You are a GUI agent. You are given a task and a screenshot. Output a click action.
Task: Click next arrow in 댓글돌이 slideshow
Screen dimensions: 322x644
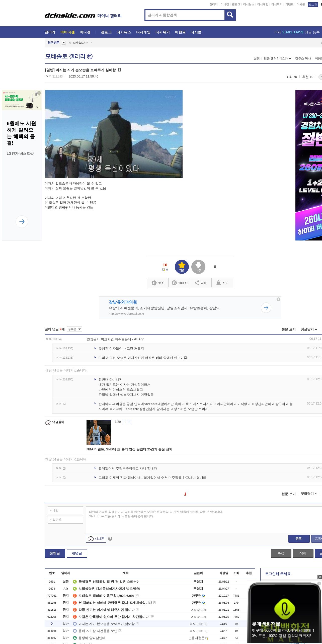(x=129, y=422)
